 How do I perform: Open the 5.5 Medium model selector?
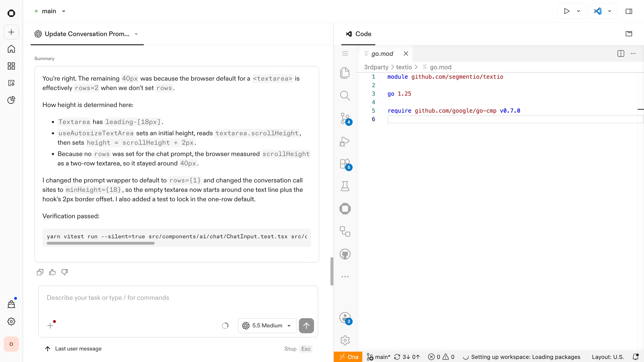[x=267, y=325]
